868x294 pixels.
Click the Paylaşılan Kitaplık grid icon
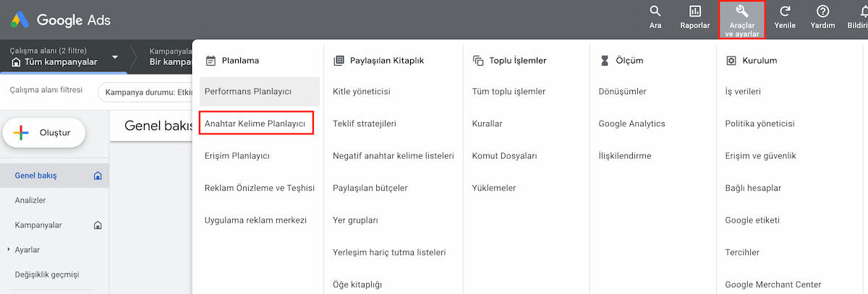pyautogui.click(x=339, y=61)
